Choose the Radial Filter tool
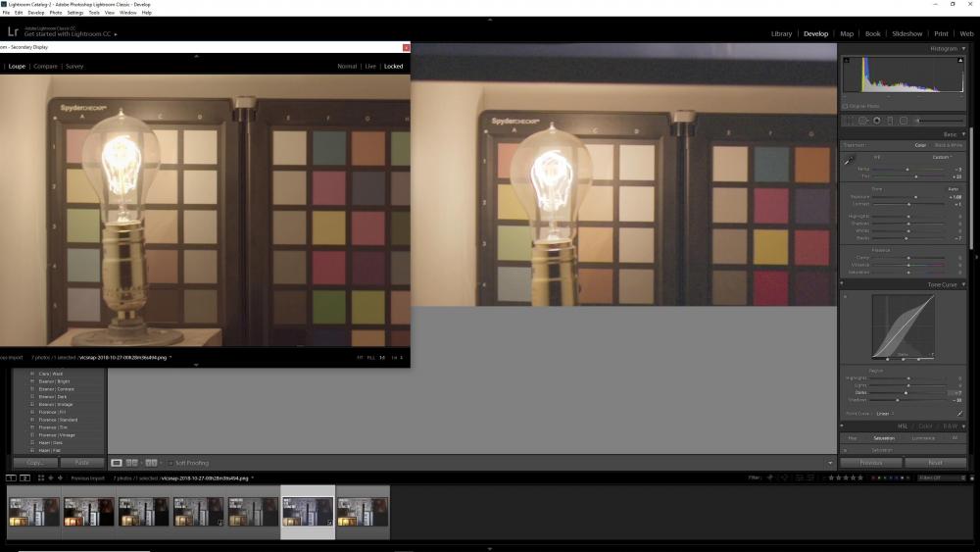 click(x=903, y=121)
